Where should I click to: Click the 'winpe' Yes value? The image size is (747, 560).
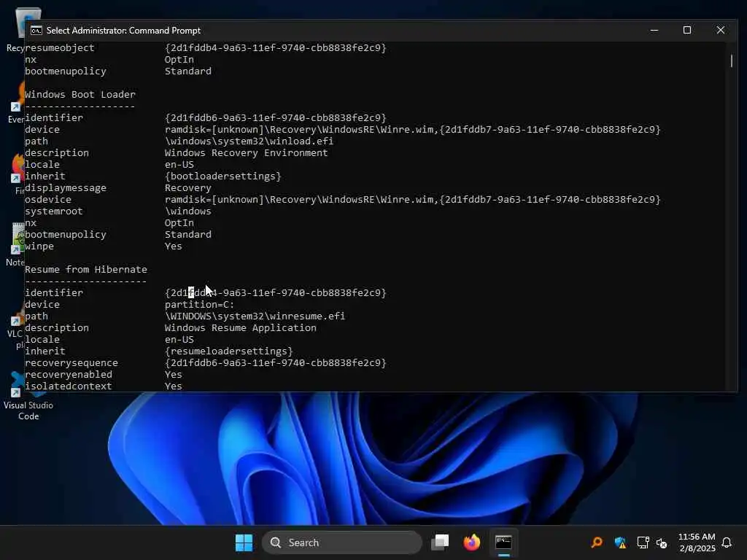click(x=174, y=246)
